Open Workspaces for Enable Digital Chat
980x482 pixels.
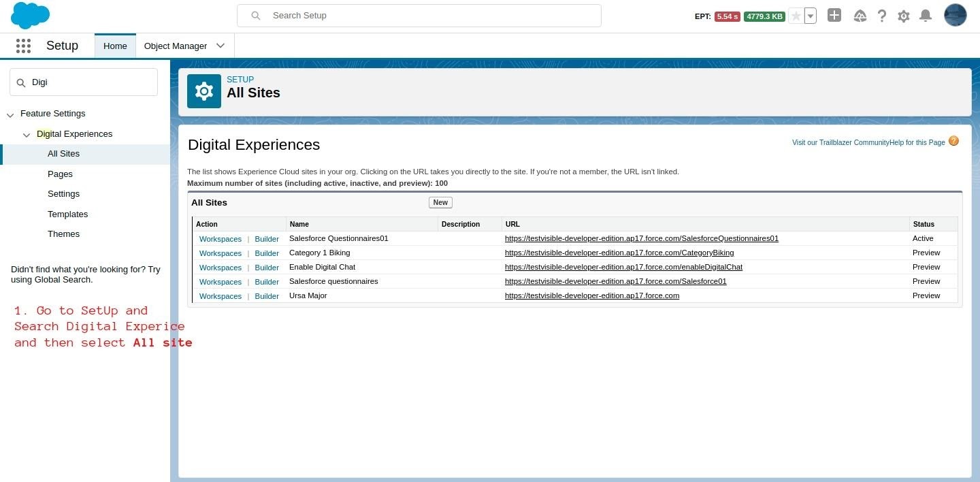220,268
